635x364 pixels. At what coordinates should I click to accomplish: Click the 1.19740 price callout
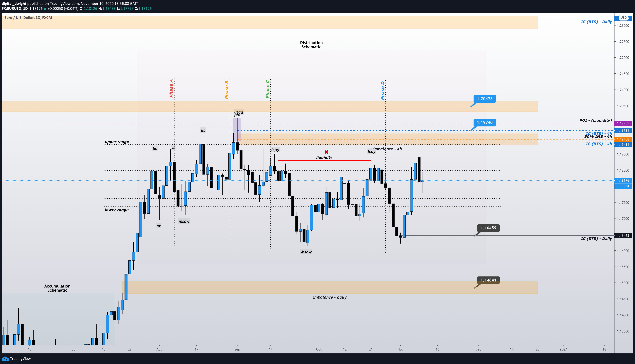[485, 123]
